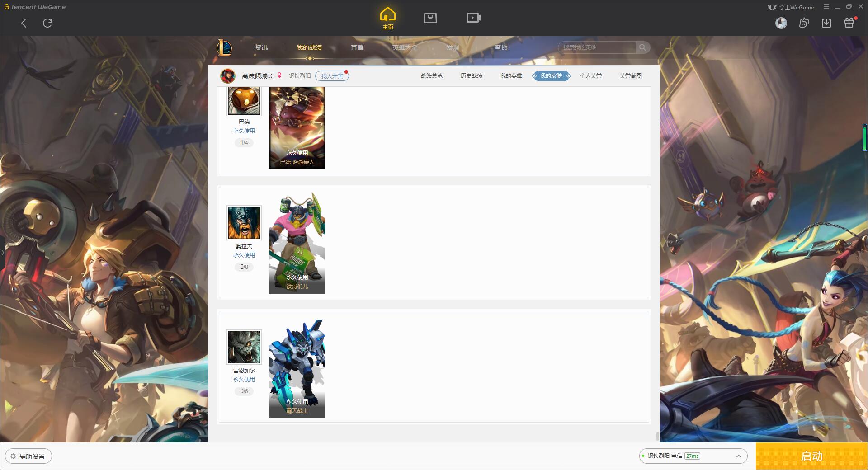Screen dimensions: 868x470
Task: Open the 荣誉截图 section
Action: point(631,76)
